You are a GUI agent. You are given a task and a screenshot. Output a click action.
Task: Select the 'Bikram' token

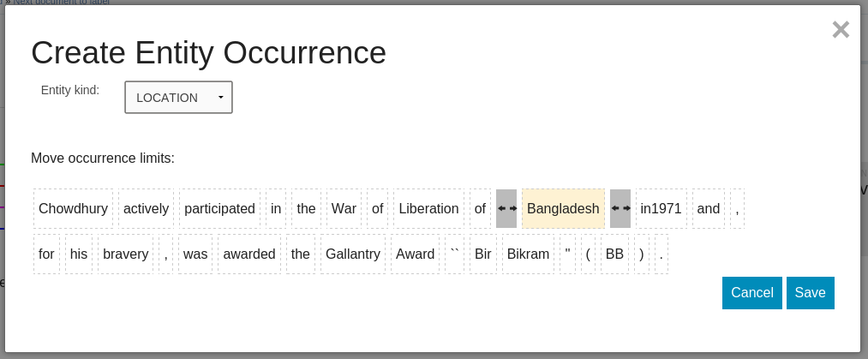point(528,254)
